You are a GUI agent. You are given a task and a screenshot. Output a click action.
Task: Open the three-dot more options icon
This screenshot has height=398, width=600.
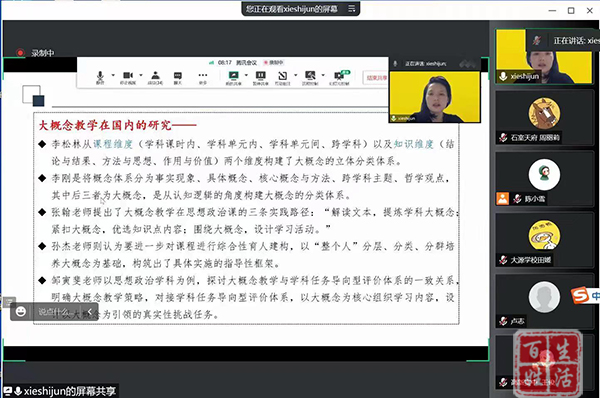(x=203, y=77)
